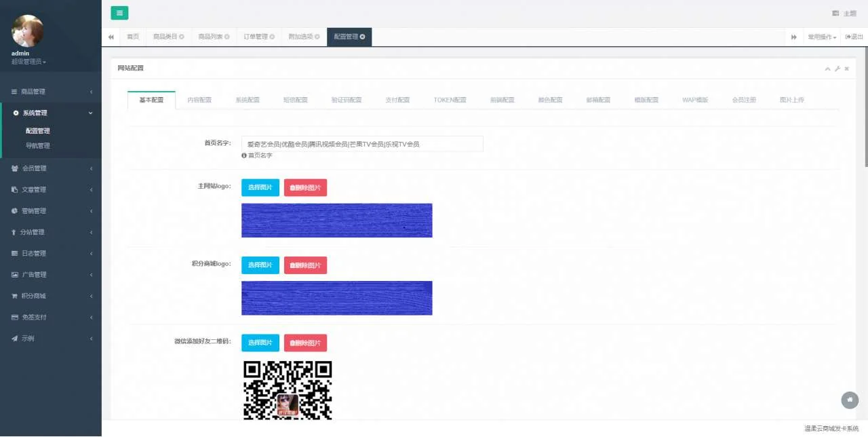Close the 商品类目 tab via its x icon
Image resolution: width=868 pixels, height=437 pixels.
coord(182,37)
